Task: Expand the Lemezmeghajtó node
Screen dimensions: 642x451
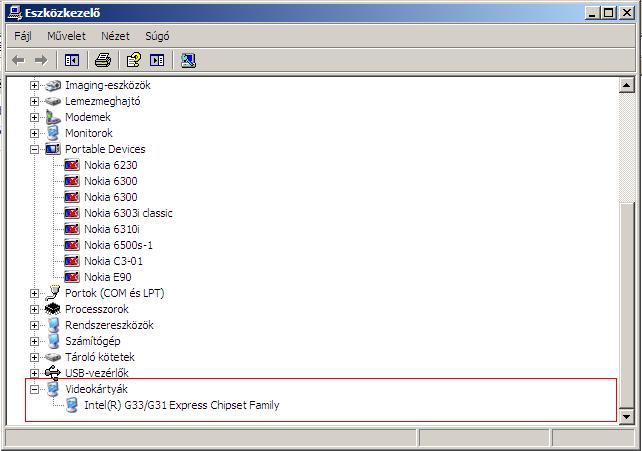Action: click(34, 101)
